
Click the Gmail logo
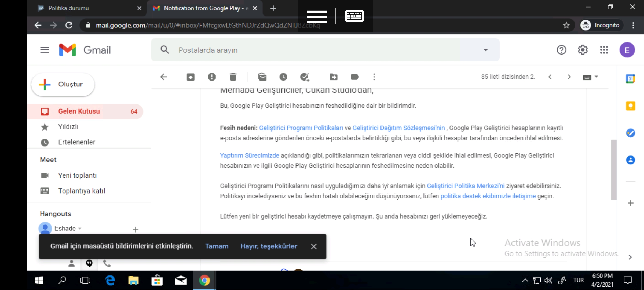[x=85, y=50]
